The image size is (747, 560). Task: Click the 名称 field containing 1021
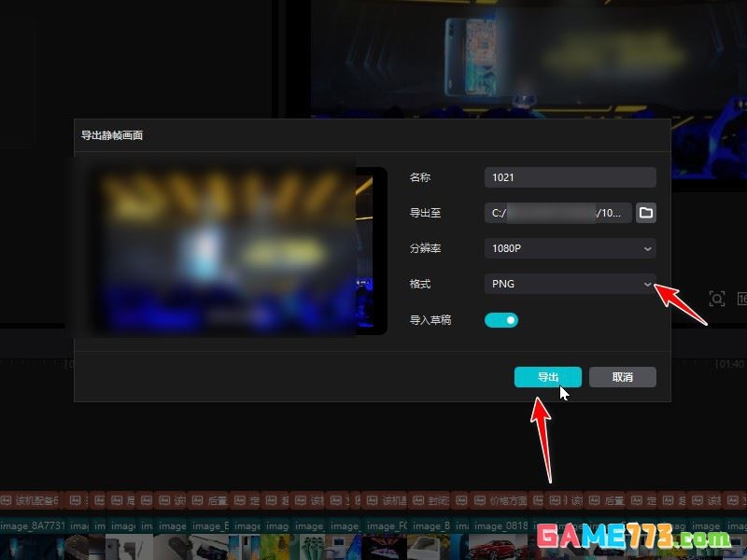570,177
